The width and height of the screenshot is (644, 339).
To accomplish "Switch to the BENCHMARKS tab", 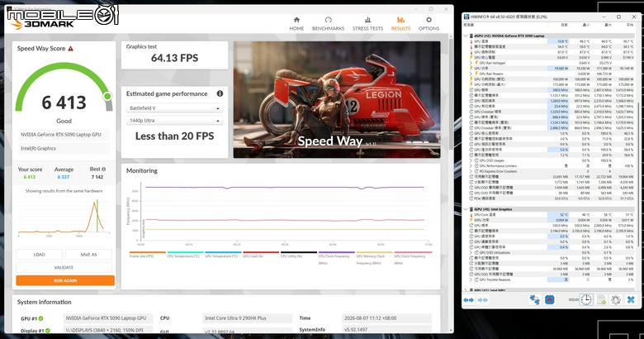I will pos(328,24).
